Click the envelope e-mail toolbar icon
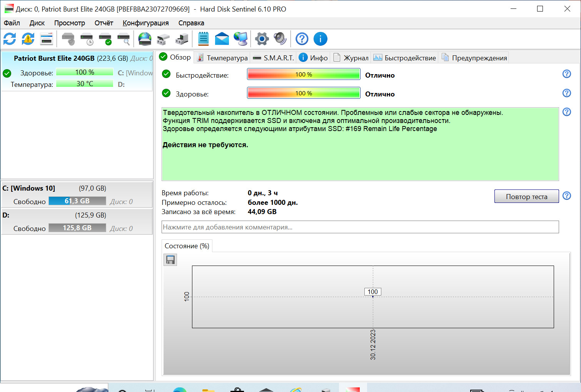Image resolution: width=581 pixels, height=392 pixels. click(222, 39)
